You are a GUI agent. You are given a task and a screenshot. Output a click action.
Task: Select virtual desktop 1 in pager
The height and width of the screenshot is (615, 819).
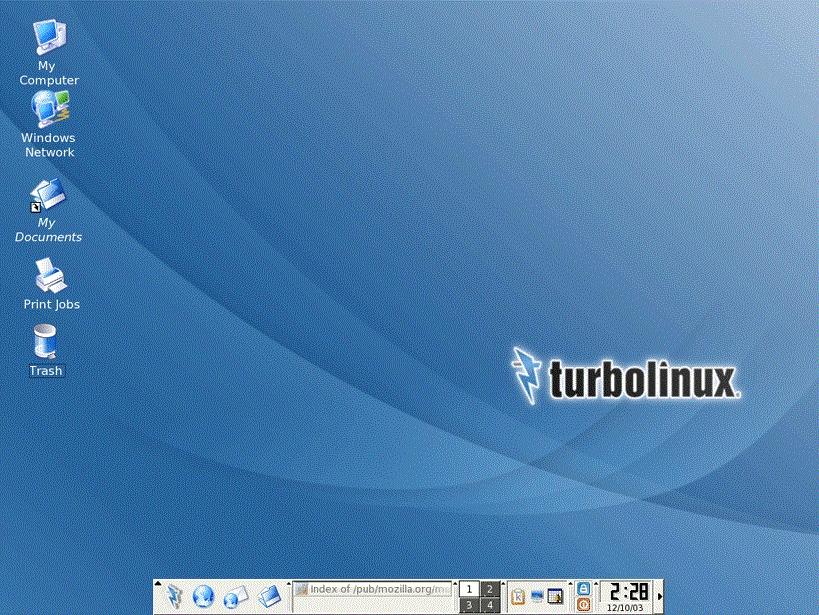pos(468,589)
